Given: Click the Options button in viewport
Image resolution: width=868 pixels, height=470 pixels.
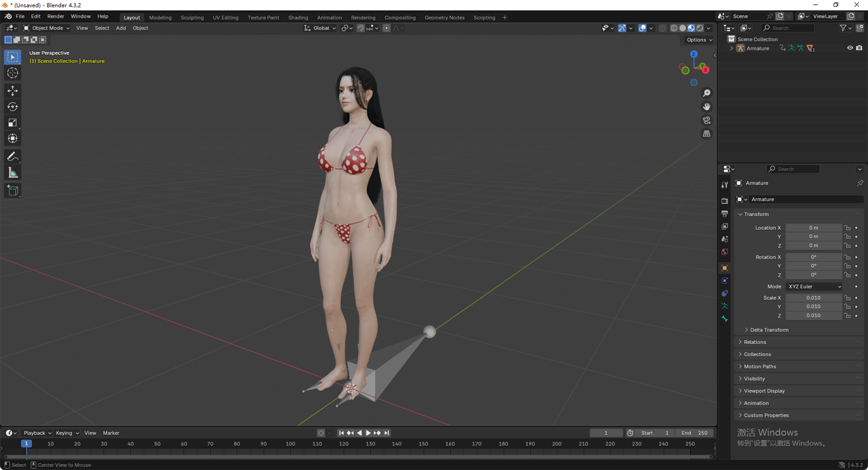Looking at the screenshot, I should (699, 40).
